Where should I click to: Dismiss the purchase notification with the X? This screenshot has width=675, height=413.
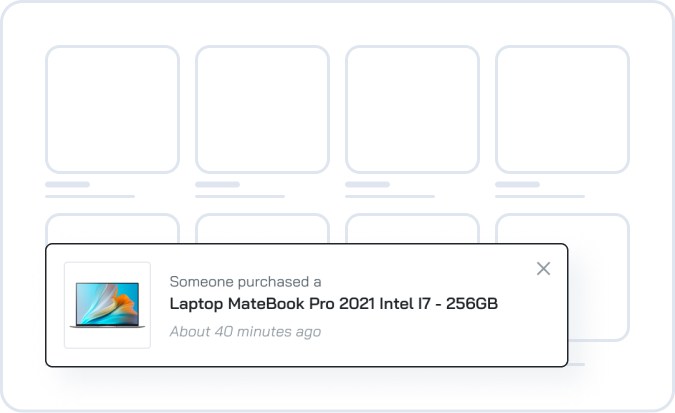543,268
